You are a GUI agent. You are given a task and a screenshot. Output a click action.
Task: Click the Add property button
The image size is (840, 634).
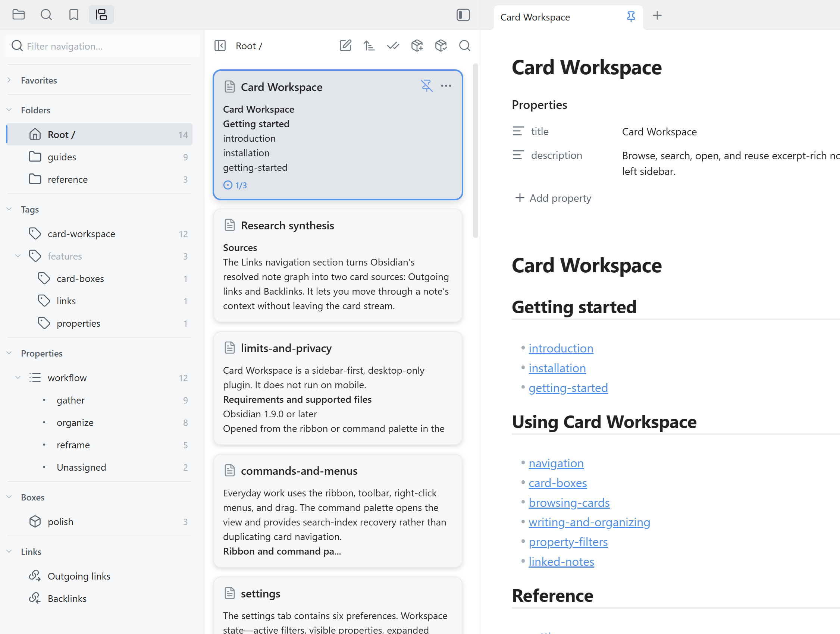[553, 198]
